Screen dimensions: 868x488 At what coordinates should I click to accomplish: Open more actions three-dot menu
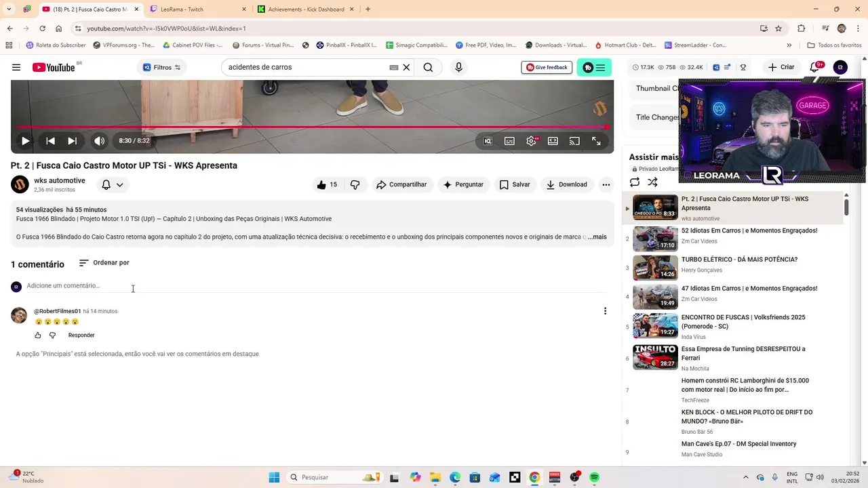point(606,184)
